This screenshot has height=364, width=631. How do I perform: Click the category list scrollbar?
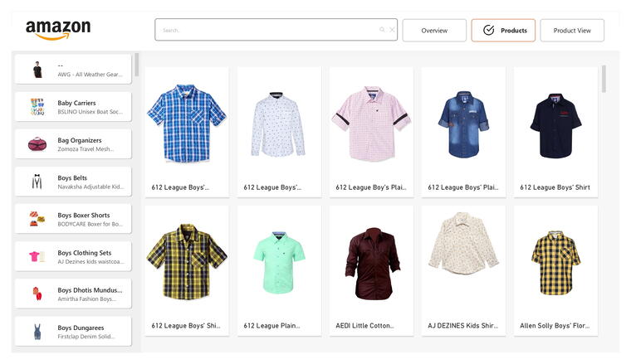pos(136,66)
